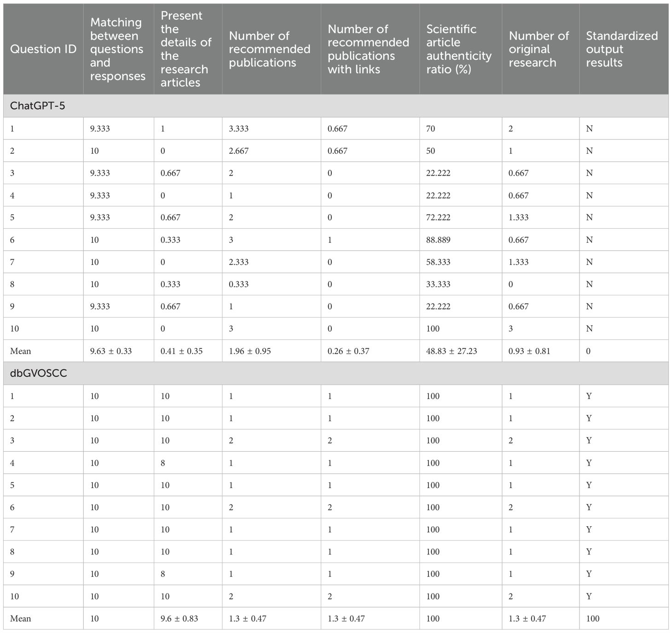
Task: Select the 3.333 recommended publications cell
Action: coord(238,128)
